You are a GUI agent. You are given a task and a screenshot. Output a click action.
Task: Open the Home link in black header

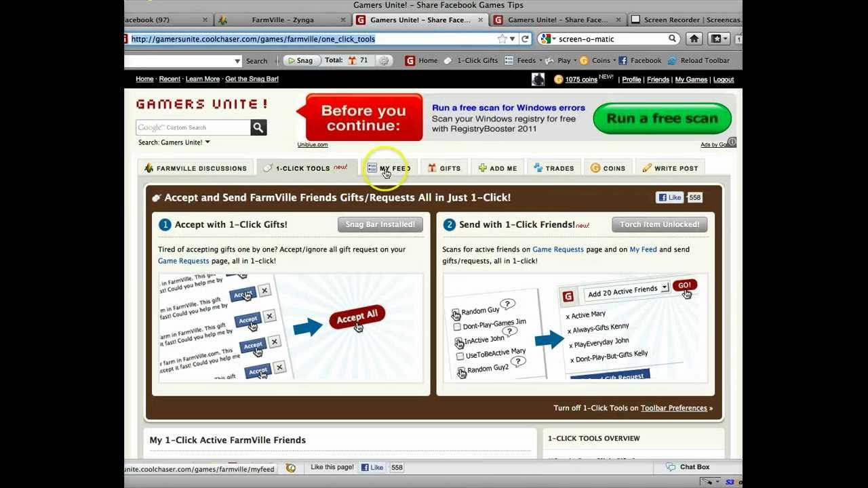pyautogui.click(x=144, y=79)
